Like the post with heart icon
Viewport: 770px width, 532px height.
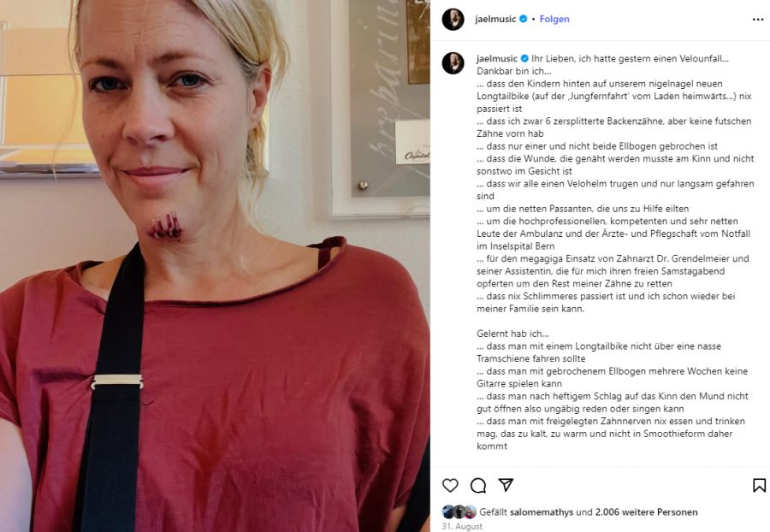click(450, 485)
